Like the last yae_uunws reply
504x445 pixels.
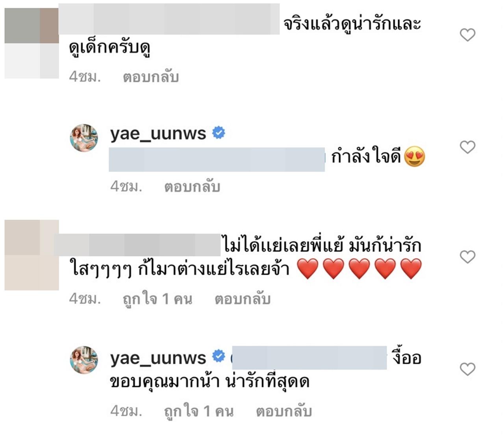(x=467, y=369)
